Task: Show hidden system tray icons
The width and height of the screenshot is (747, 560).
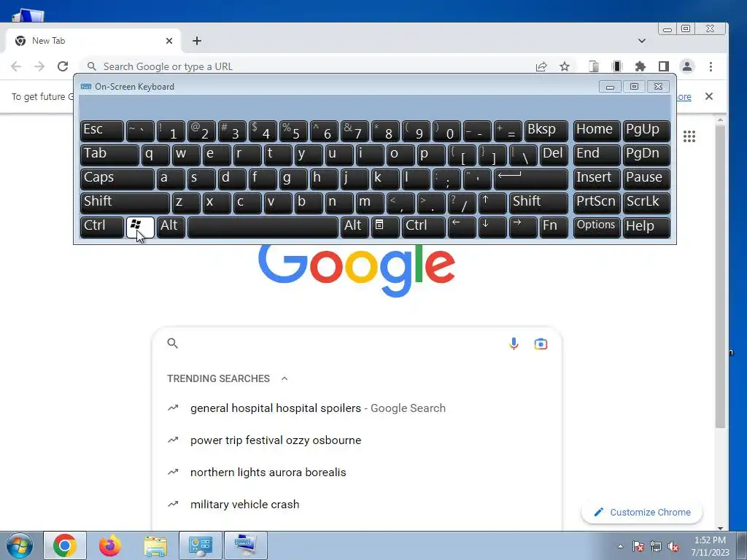Action: click(x=620, y=546)
